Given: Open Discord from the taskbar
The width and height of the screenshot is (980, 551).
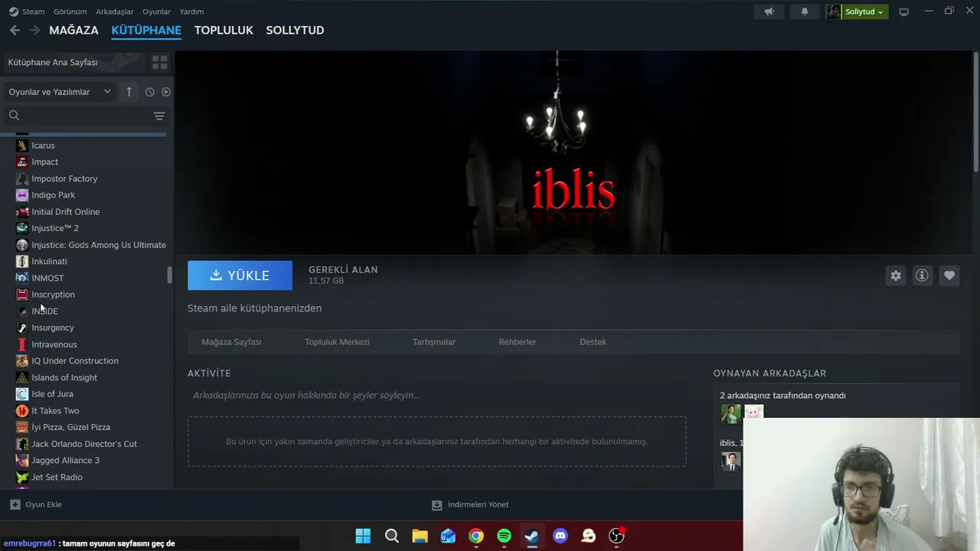Looking at the screenshot, I should click(560, 536).
